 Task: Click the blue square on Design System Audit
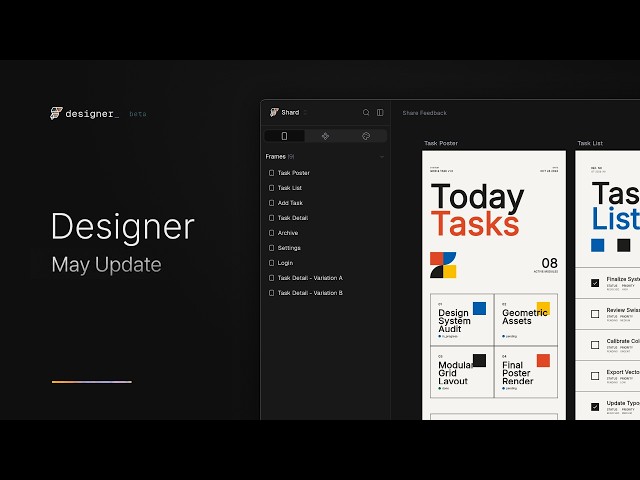[x=479, y=309]
